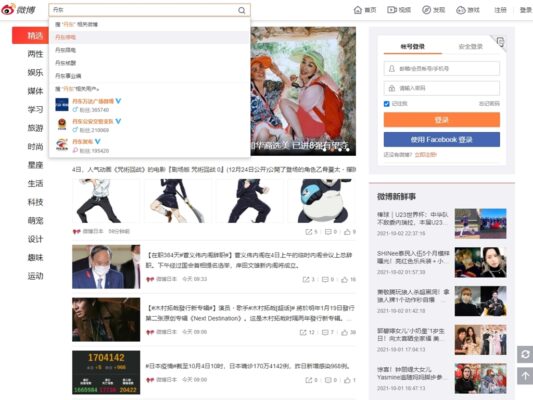Image resolution: width=533 pixels, height=400 pixels.
Task: Like the 木村拓哉 album post showing 39
Action: pyautogui.click(x=344, y=332)
